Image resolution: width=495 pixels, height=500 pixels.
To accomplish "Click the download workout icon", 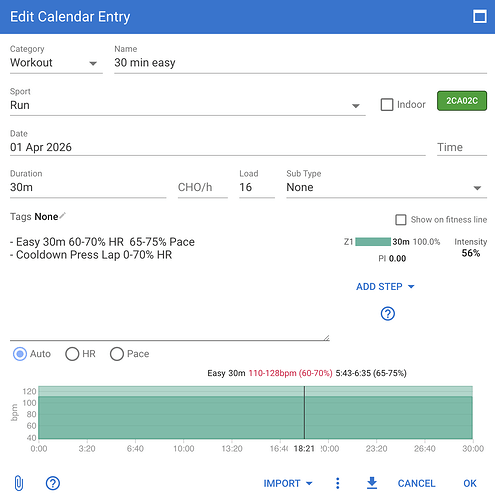I will pos(372,483).
